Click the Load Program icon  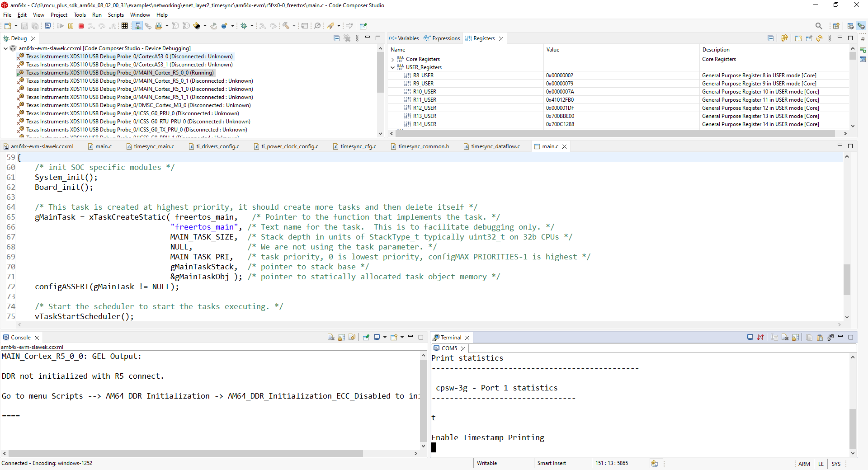click(x=159, y=26)
